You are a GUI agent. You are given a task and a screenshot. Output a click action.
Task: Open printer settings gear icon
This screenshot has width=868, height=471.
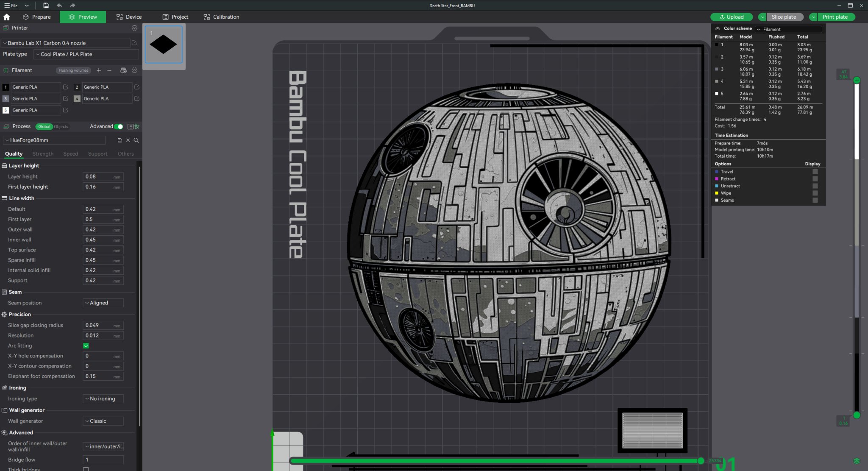tap(134, 28)
